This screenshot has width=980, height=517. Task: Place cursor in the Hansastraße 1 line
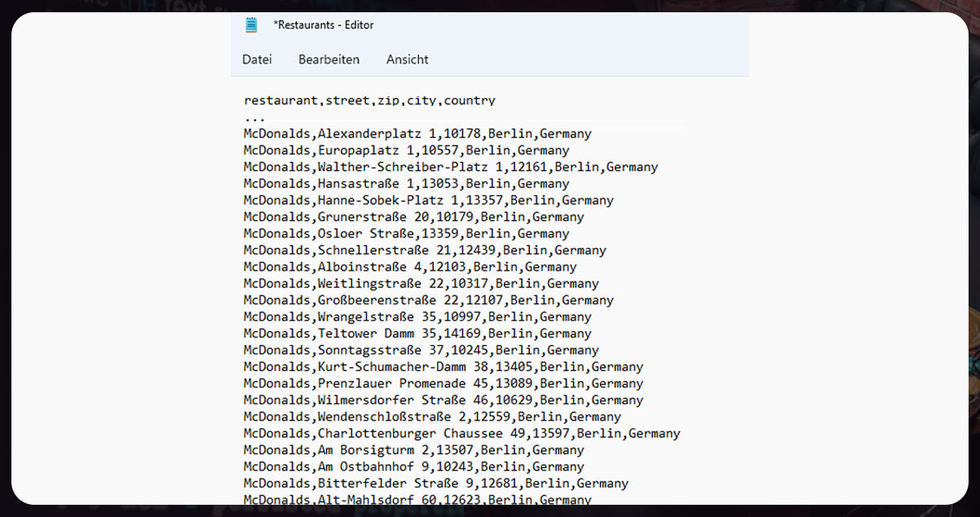(x=406, y=184)
